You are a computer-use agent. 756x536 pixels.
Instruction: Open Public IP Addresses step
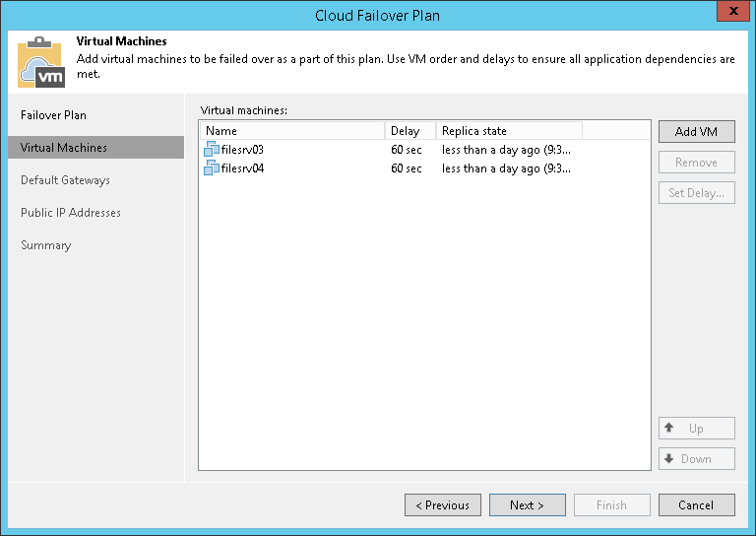71,213
